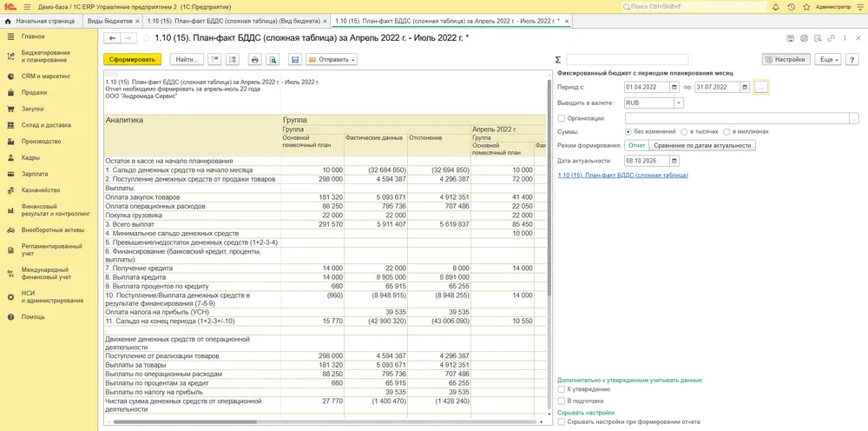
Task: Open calendar for по date 31.07.2022
Action: click(745, 88)
